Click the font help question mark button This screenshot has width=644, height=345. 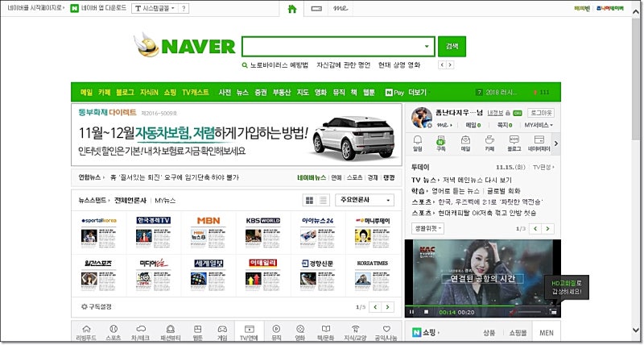coord(184,8)
